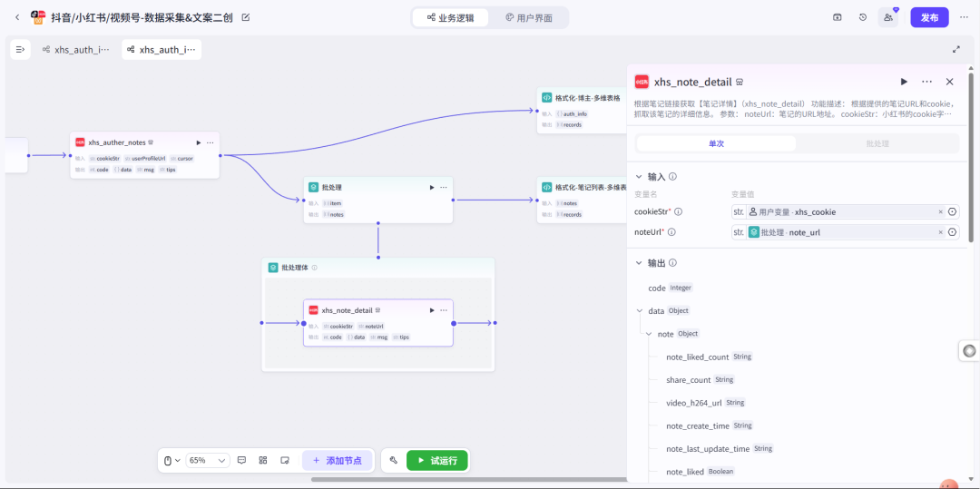Auto-arrange nodes with layout icon
This screenshot has height=489, width=980.
coord(263,460)
